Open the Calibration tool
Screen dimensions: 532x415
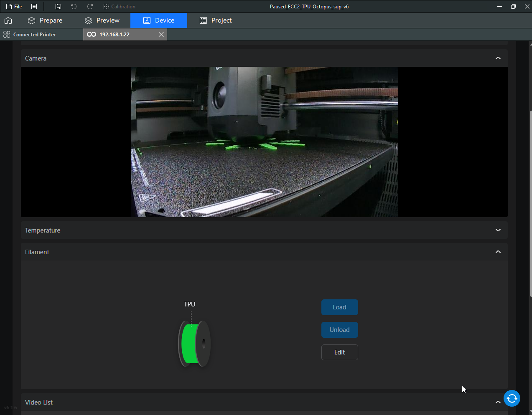pos(120,7)
